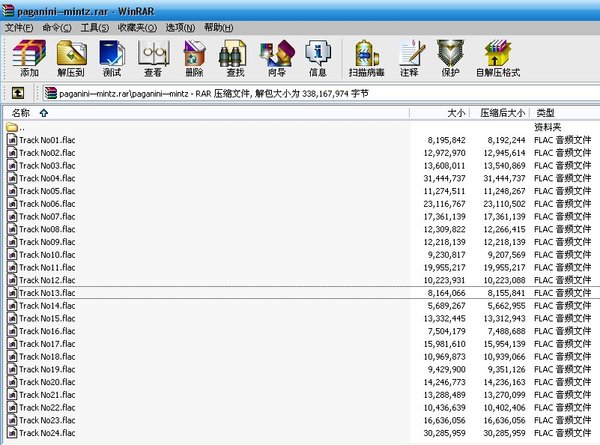Click the 添加 (Add) toolbar icon
600x445 pixels.
pos(29,58)
